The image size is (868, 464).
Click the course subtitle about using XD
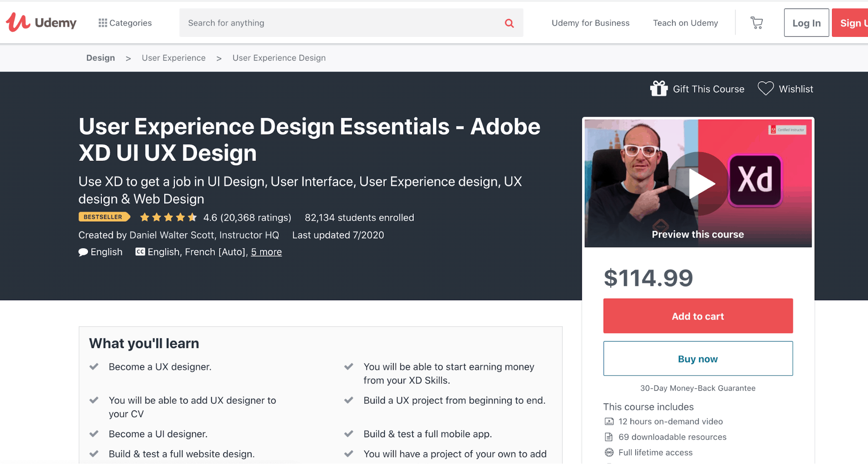300,190
